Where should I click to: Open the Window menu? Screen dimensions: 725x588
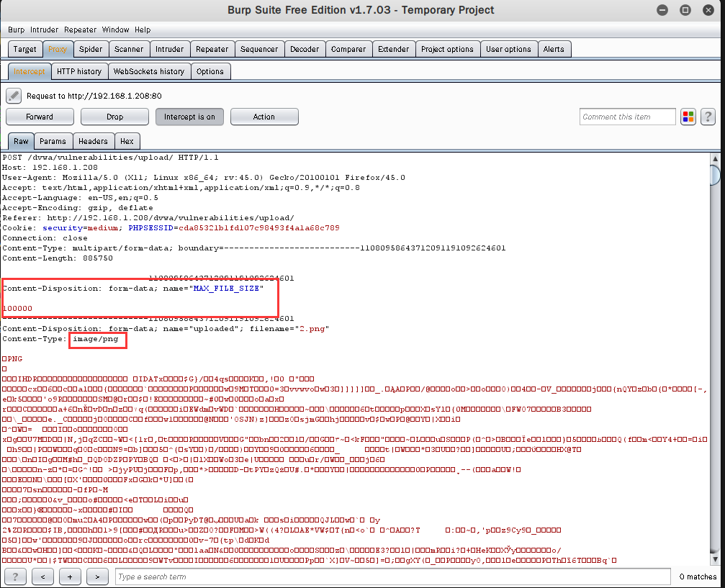coord(116,30)
